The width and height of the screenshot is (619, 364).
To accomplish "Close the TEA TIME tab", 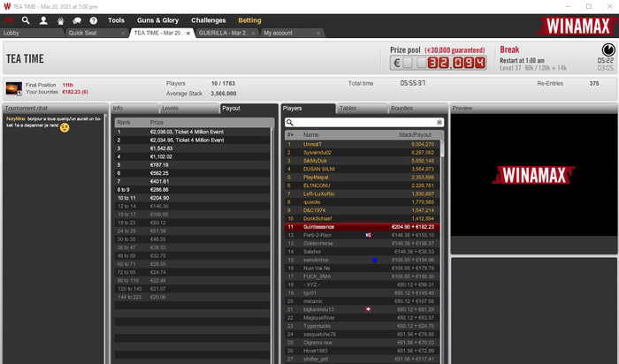I will tap(188, 34).
